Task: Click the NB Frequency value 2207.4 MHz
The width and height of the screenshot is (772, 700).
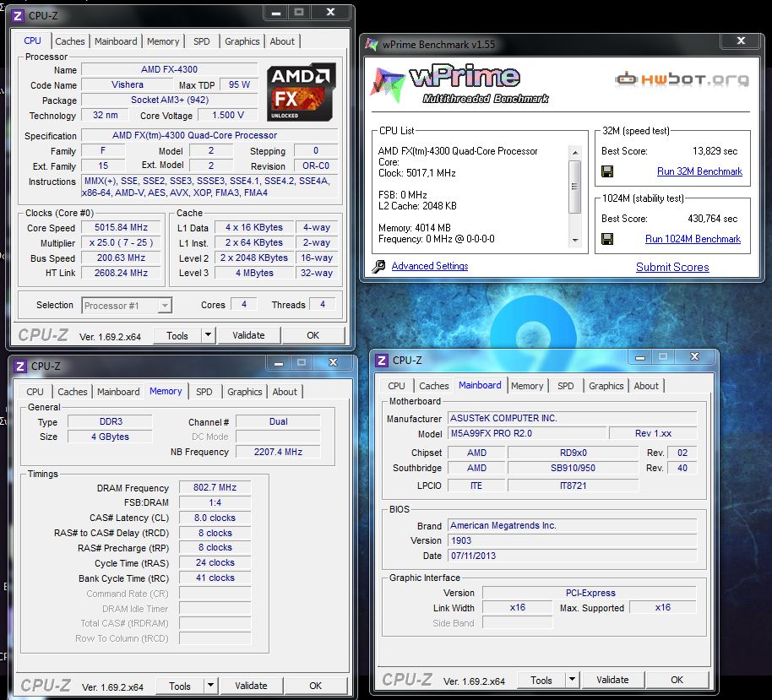Action: 278,452
